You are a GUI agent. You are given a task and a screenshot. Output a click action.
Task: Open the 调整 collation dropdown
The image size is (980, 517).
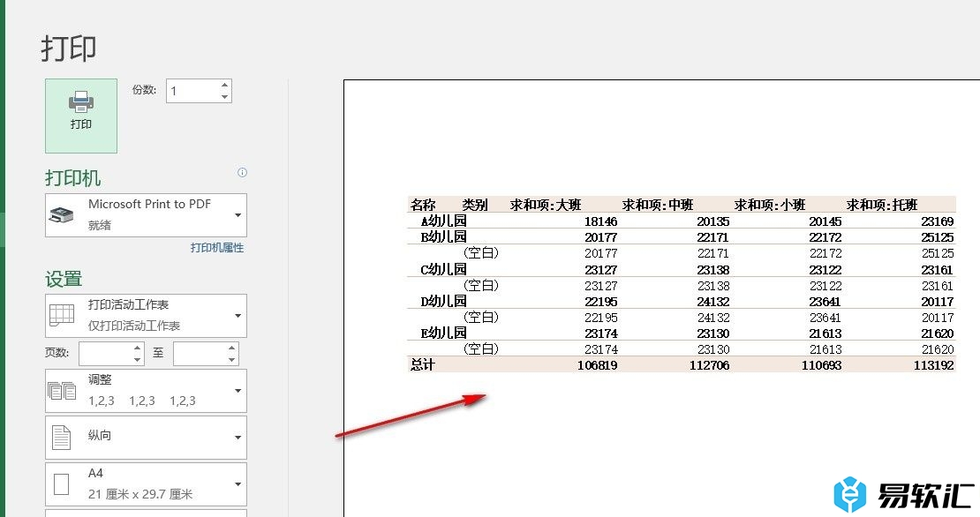147,391
